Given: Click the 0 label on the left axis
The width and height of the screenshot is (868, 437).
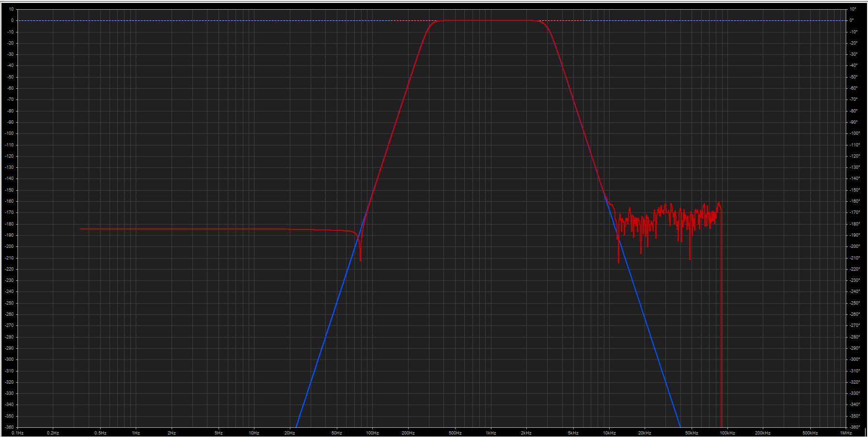Looking at the screenshot, I should tap(13, 20).
